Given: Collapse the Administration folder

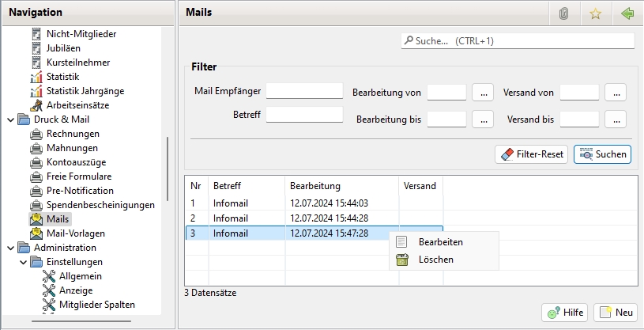Looking at the screenshot, I should click(9, 248).
